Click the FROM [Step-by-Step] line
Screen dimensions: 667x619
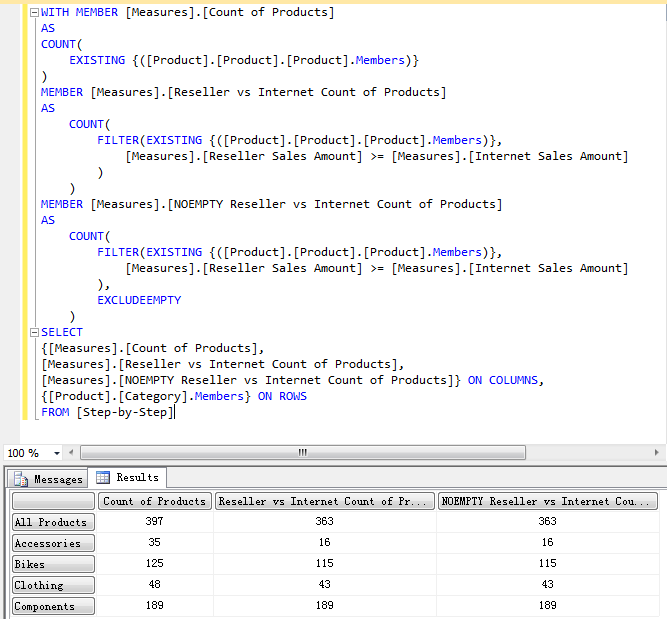[108, 412]
